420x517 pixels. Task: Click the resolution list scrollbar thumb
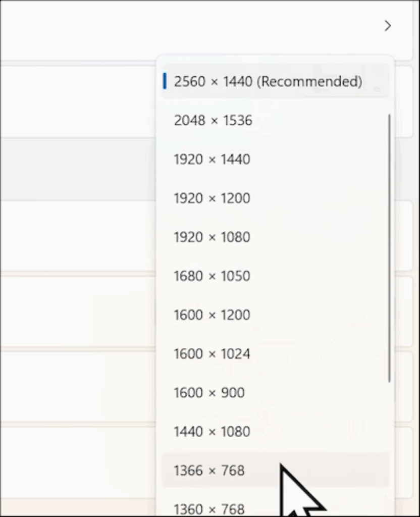click(x=389, y=247)
